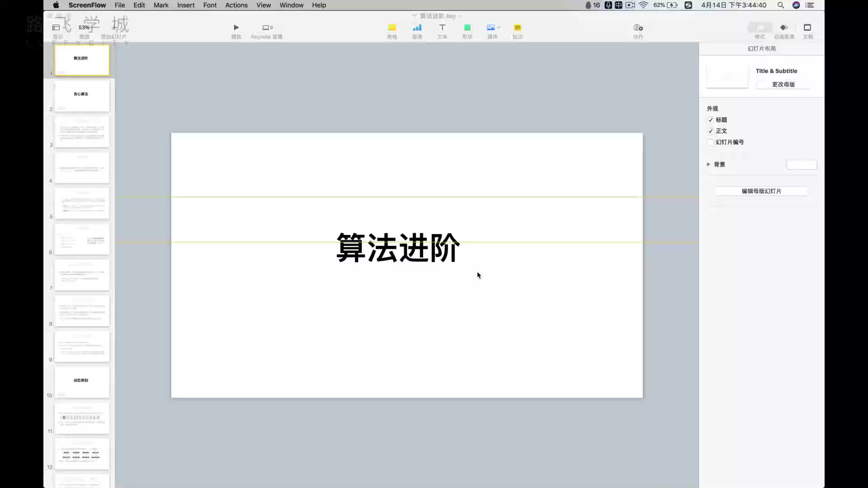Insert a table (表格)

click(x=392, y=31)
